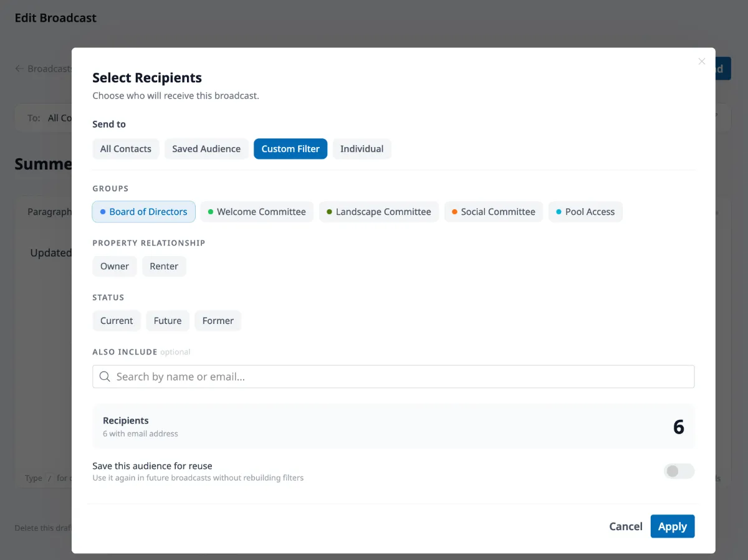Image resolution: width=748 pixels, height=560 pixels.
Task: Click the orange dot on Social Committee chip
Action: point(453,212)
